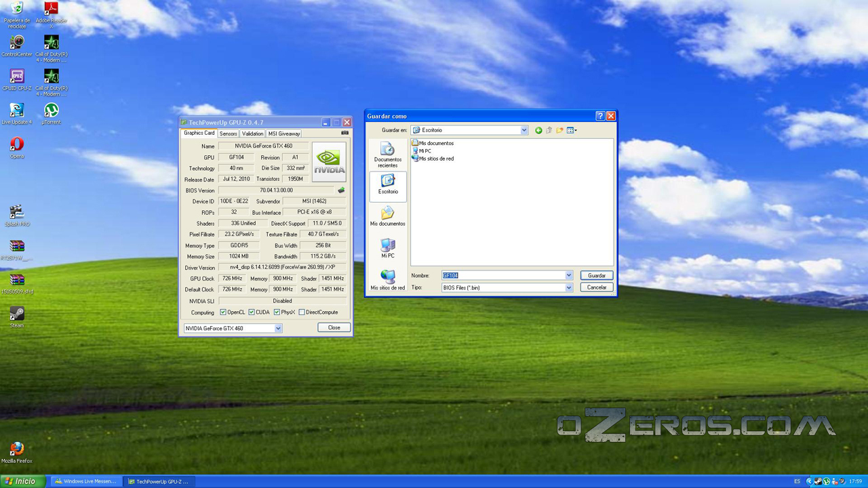Click the Steam icon in system tray

[818, 481]
